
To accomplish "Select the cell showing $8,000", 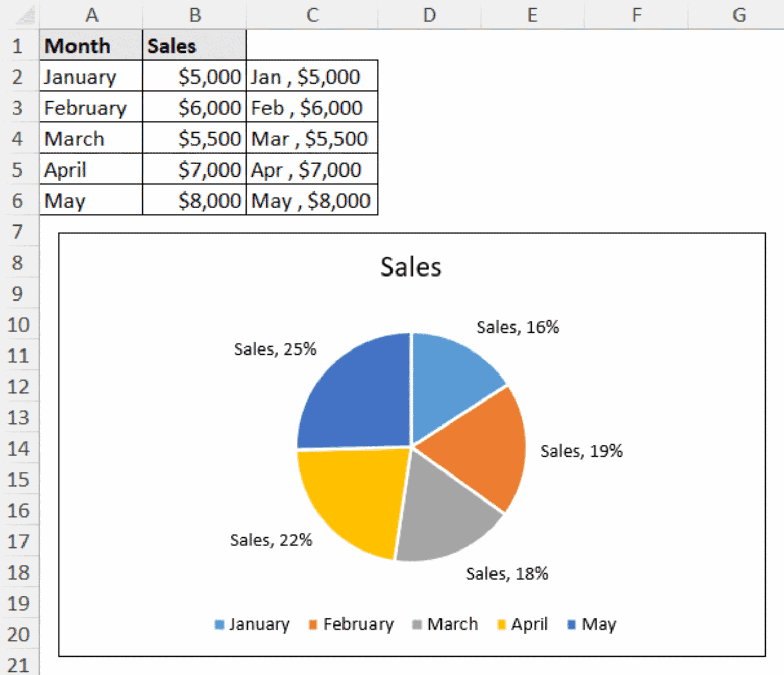I will tap(194, 201).
